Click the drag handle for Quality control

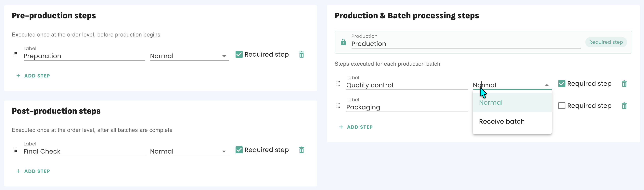(338, 84)
